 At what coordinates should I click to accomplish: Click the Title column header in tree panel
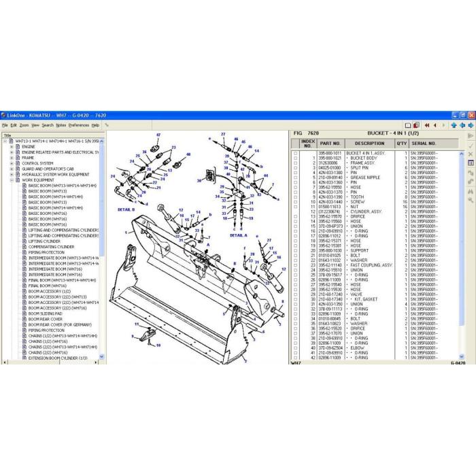click(52, 135)
